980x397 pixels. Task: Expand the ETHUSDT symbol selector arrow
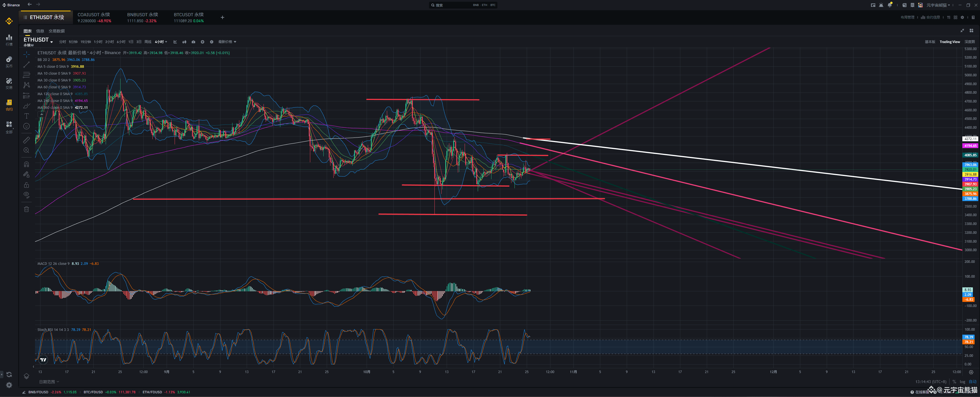pyautogui.click(x=51, y=42)
